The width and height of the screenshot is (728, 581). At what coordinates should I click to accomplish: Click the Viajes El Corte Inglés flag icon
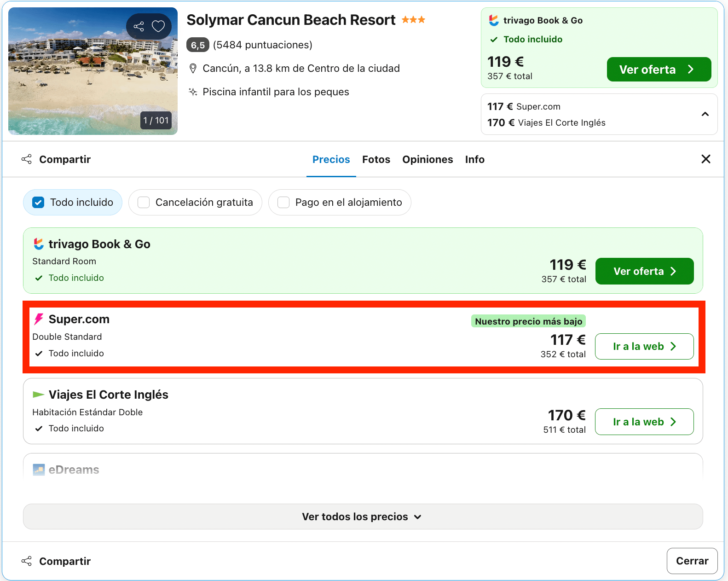(x=39, y=395)
